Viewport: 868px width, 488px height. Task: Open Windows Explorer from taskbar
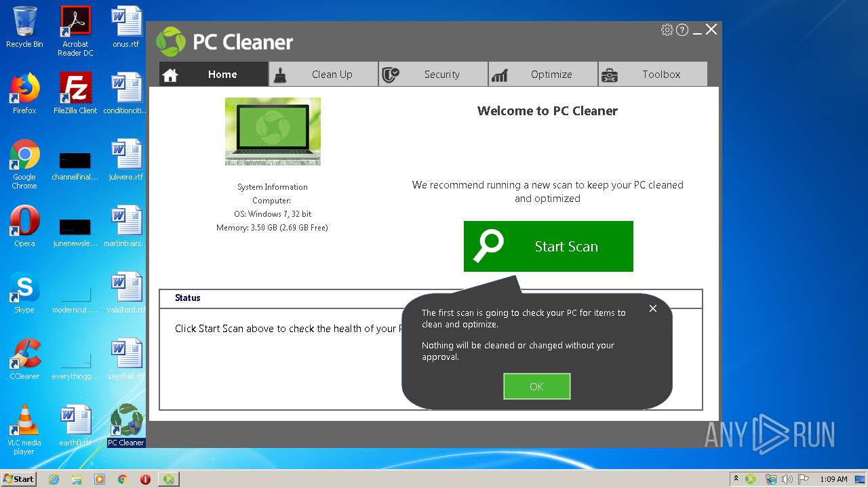[77, 479]
